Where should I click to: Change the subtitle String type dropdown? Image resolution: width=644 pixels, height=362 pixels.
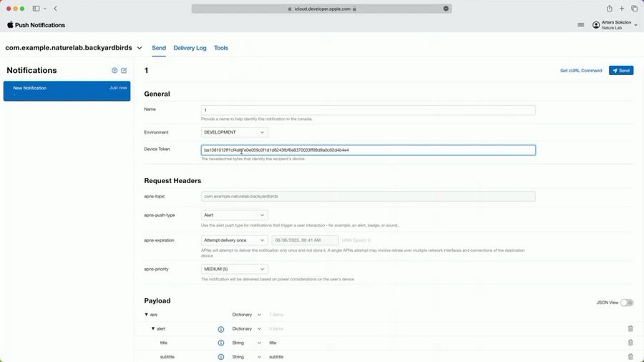click(x=246, y=357)
